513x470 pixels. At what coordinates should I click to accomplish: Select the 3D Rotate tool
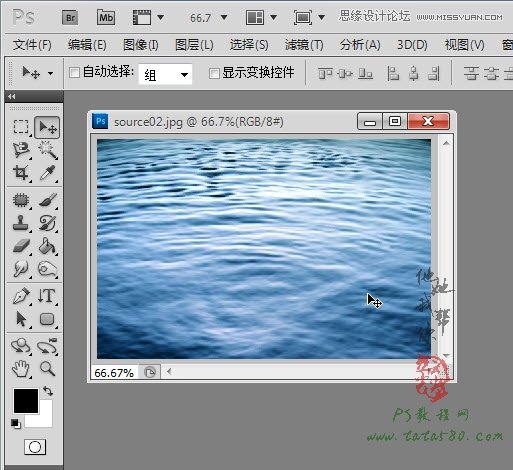tap(21, 346)
